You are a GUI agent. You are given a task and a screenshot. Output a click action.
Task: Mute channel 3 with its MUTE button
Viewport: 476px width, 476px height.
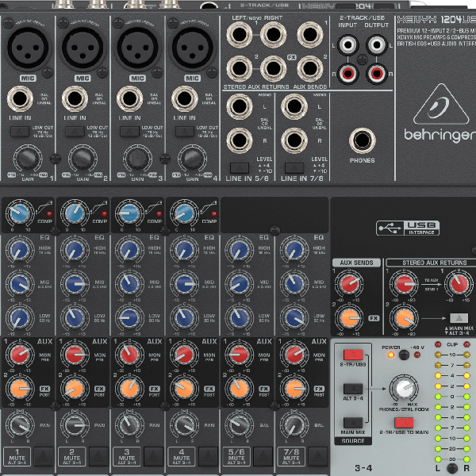point(153,456)
